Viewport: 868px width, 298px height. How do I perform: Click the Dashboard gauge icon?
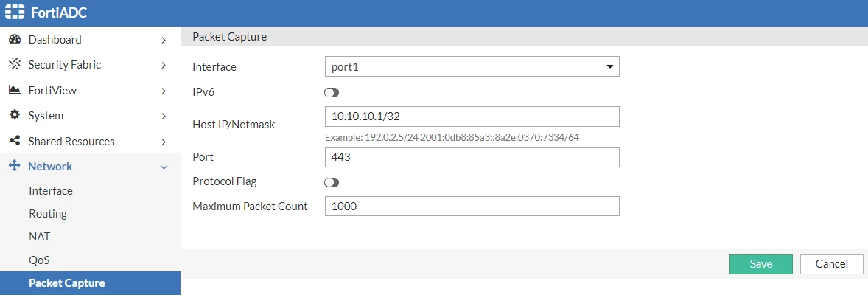[x=15, y=39]
